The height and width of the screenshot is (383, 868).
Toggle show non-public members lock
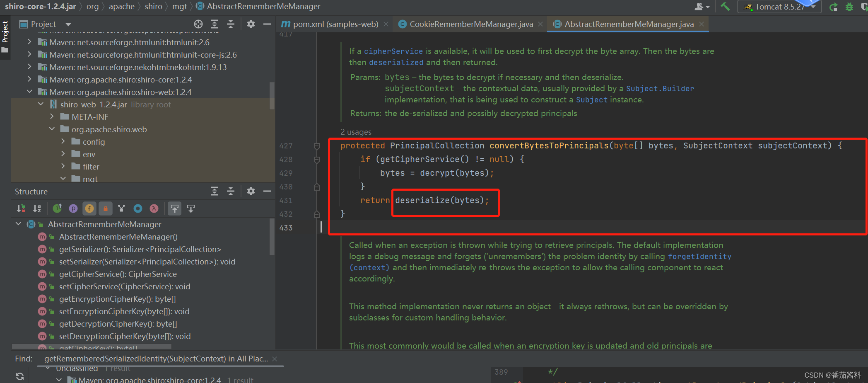coord(106,208)
